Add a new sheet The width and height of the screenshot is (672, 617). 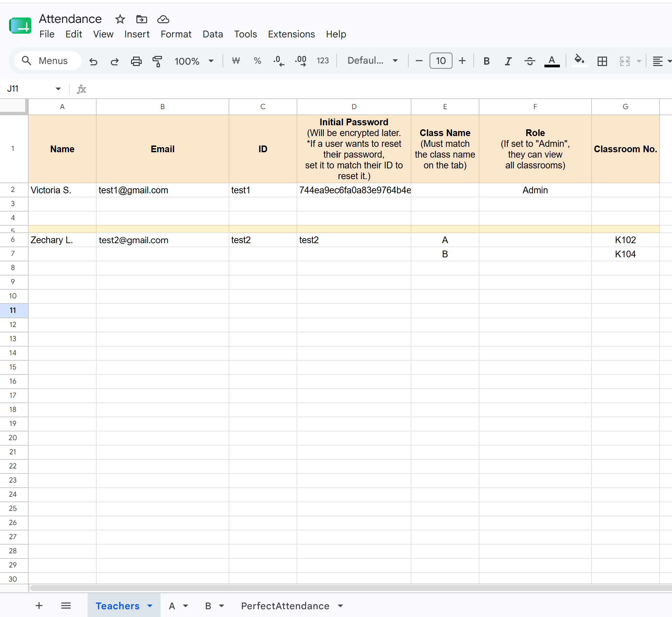pyautogui.click(x=39, y=606)
